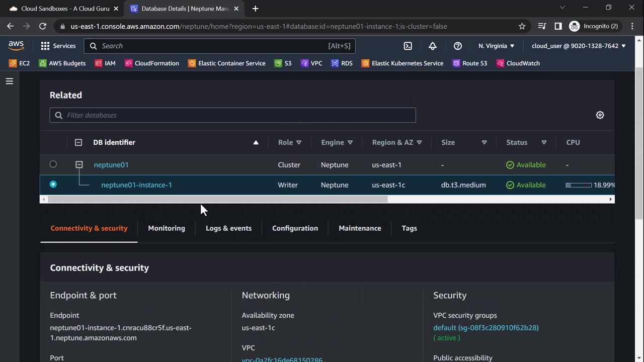Collapse all rows via header toggle
644x362 pixels.
[x=78, y=142]
